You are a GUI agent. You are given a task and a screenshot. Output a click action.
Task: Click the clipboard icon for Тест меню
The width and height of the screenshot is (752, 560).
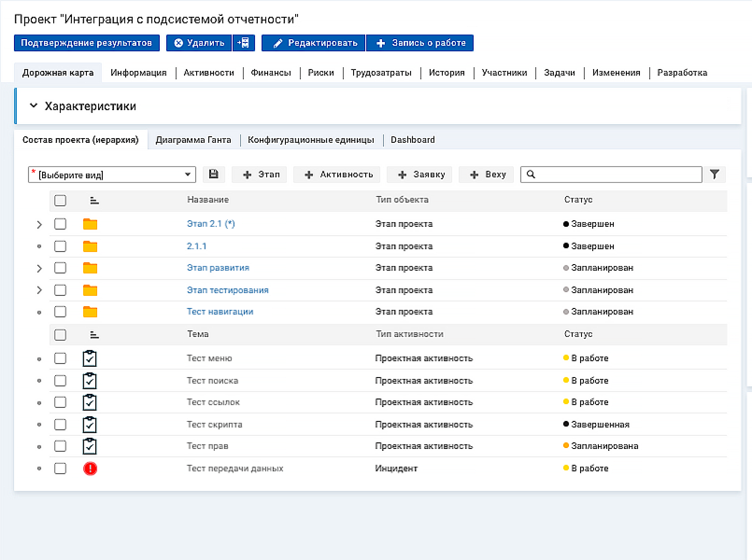point(90,358)
